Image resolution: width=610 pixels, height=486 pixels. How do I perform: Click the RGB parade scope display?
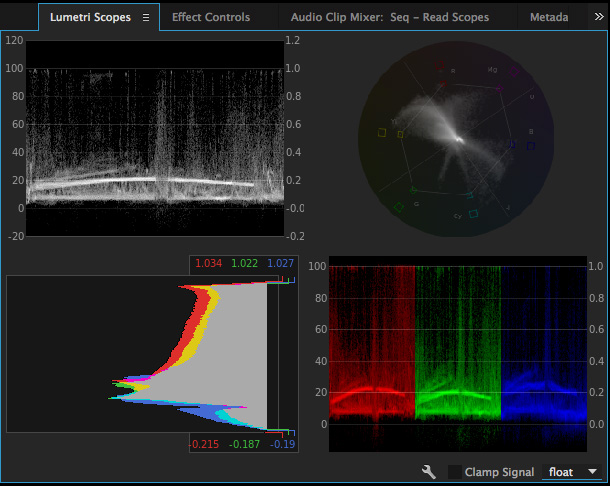[458, 354]
